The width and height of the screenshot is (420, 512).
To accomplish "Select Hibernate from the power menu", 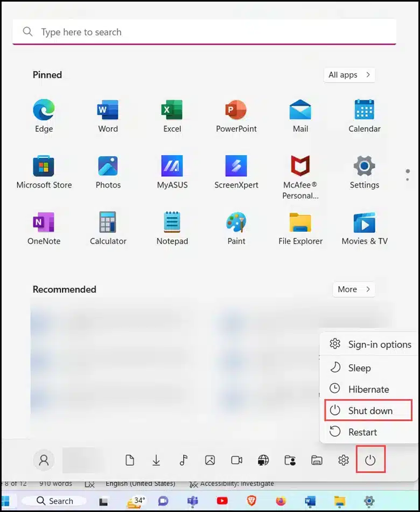I will coord(370,389).
